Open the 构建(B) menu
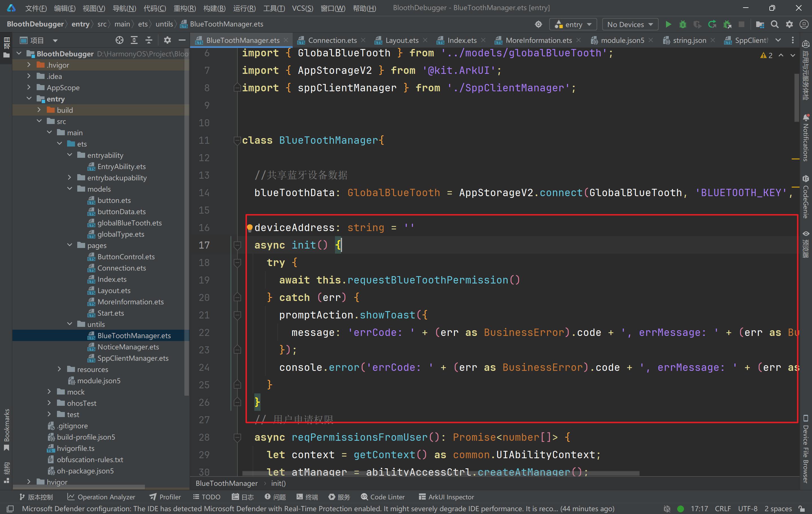812x514 pixels. click(214, 8)
